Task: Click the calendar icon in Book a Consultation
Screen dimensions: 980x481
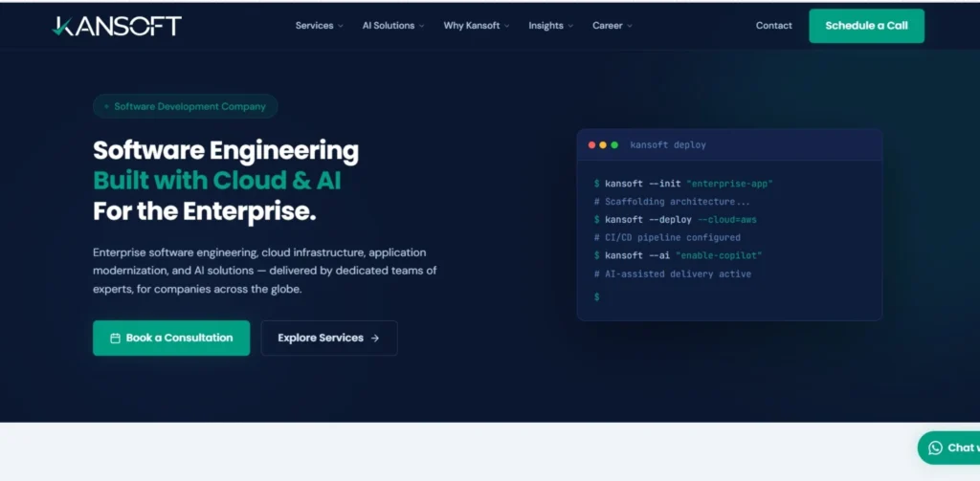Action: [115, 338]
